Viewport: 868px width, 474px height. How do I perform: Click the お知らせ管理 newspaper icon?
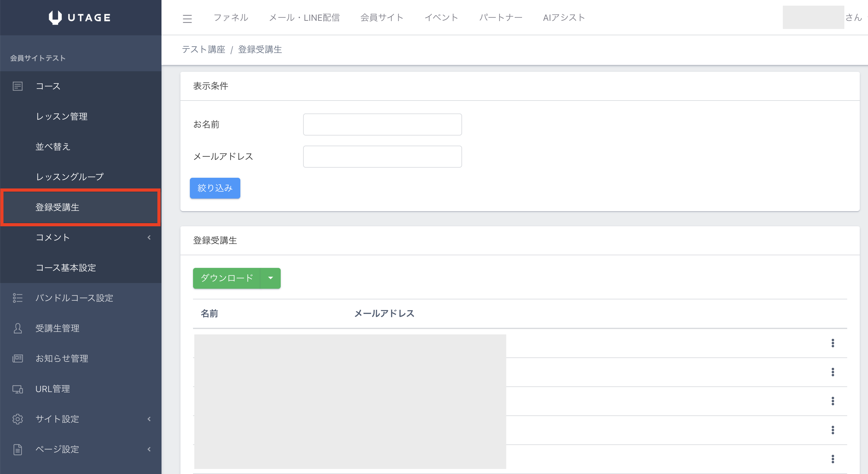[18, 359]
